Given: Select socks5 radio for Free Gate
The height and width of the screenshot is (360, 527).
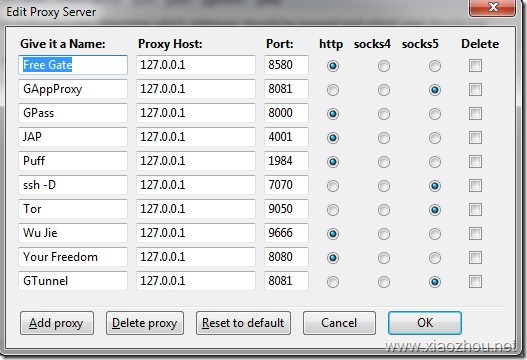Looking at the screenshot, I should [435, 66].
